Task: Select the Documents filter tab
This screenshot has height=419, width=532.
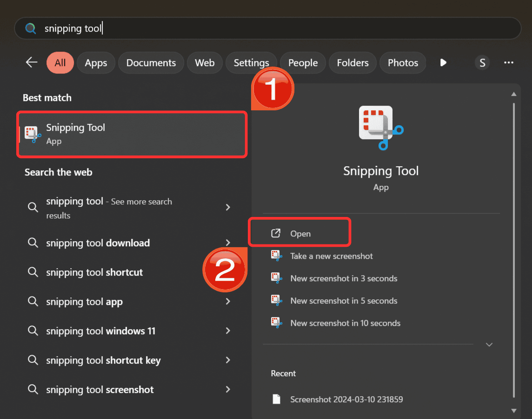Action: (x=151, y=63)
